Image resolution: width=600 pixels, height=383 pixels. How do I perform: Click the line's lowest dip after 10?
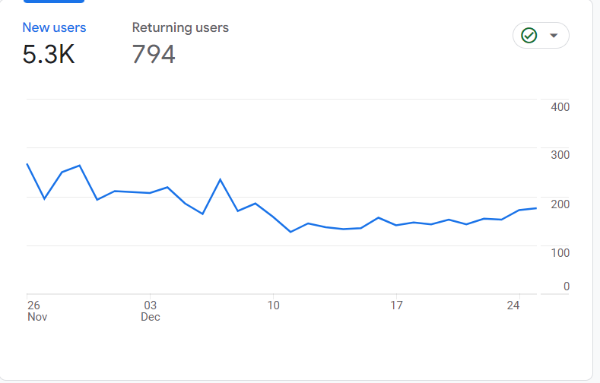291,232
